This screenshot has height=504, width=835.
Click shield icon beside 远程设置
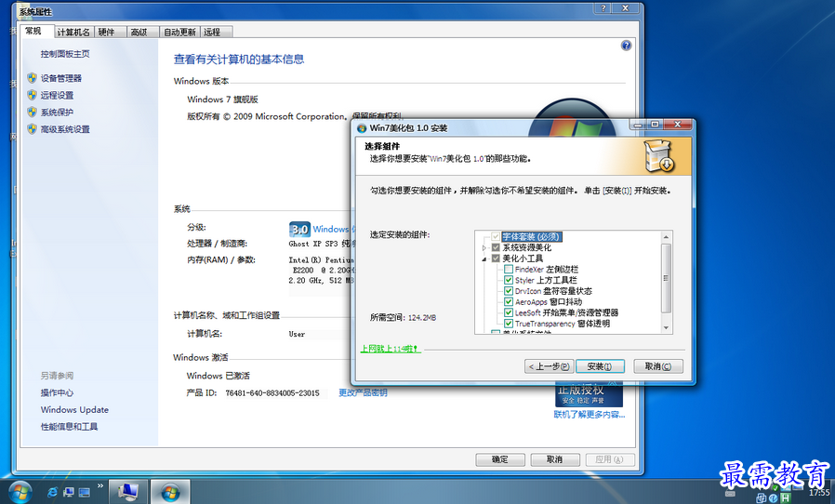point(32,96)
